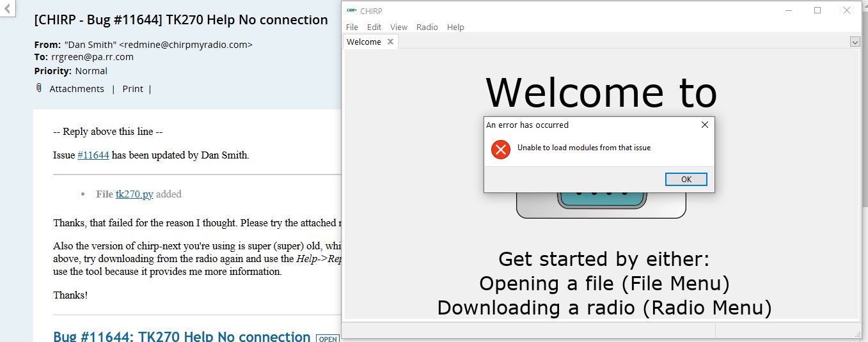Viewport: 868px width, 342px height.
Task: Click the 'Priority: Normal' text
Action: click(x=70, y=71)
